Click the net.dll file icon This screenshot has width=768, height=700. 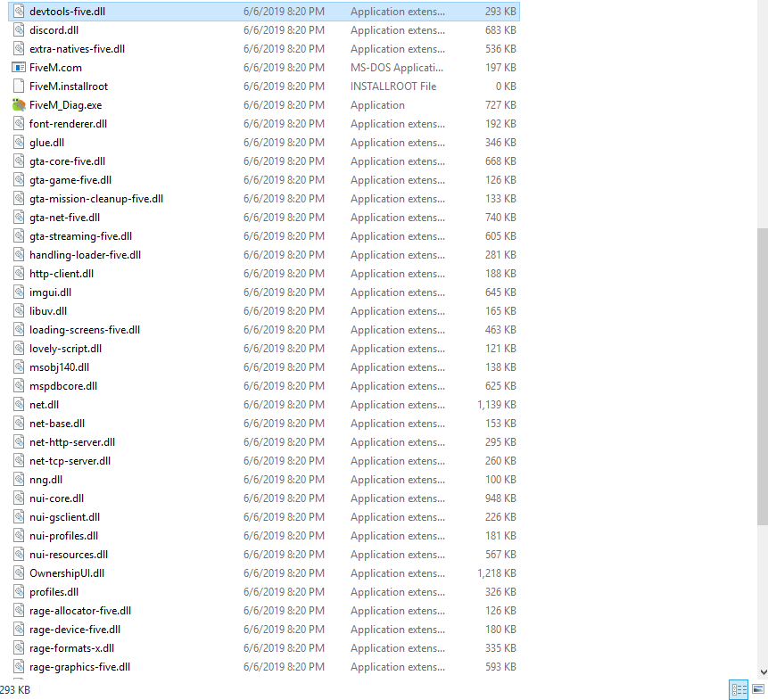tap(19, 405)
